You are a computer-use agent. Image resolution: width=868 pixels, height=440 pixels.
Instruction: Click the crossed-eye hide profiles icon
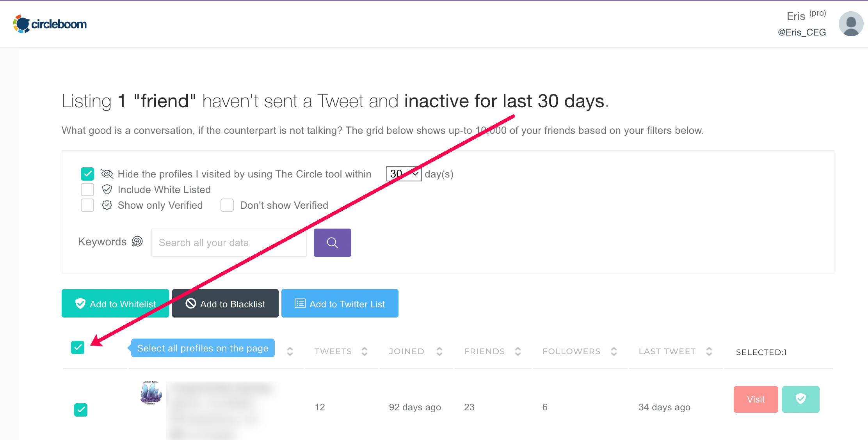[107, 174]
